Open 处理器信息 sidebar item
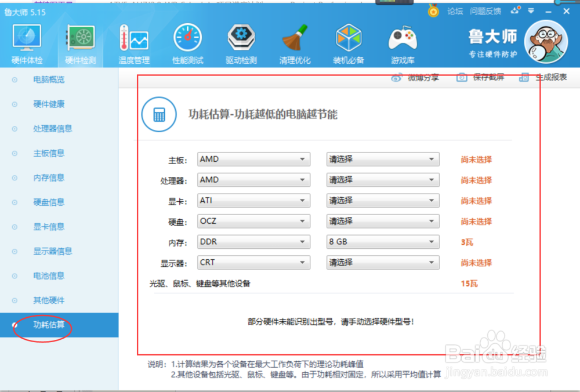Viewport: 580px width, 392px height. 53,129
